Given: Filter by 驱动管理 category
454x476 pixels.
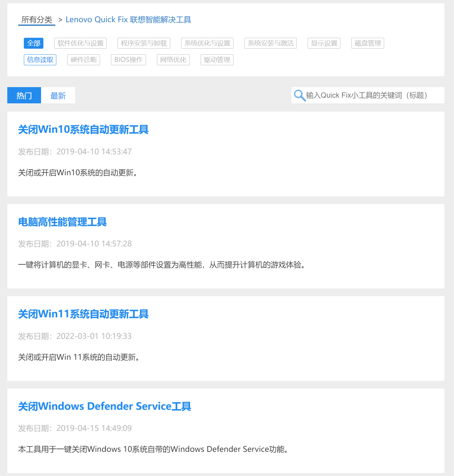Looking at the screenshot, I should pyautogui.click(x=217, y=60).
